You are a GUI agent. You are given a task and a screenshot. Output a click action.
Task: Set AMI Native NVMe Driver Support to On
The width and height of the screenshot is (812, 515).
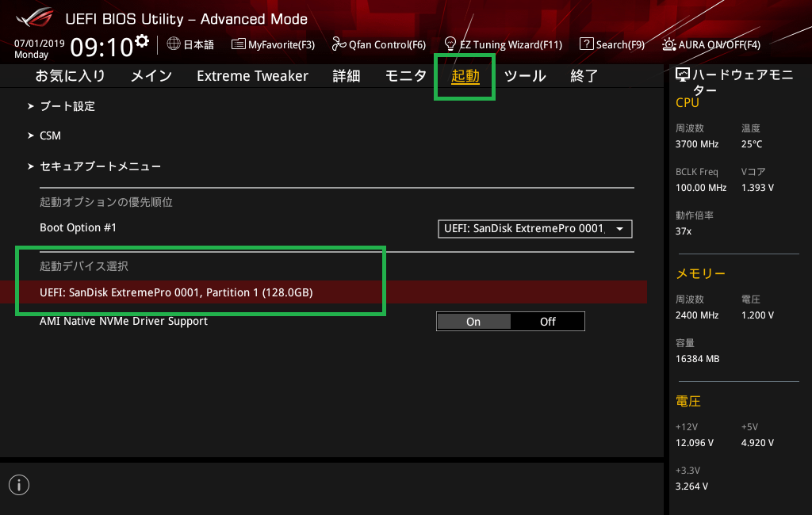click(x=474, y=322)
